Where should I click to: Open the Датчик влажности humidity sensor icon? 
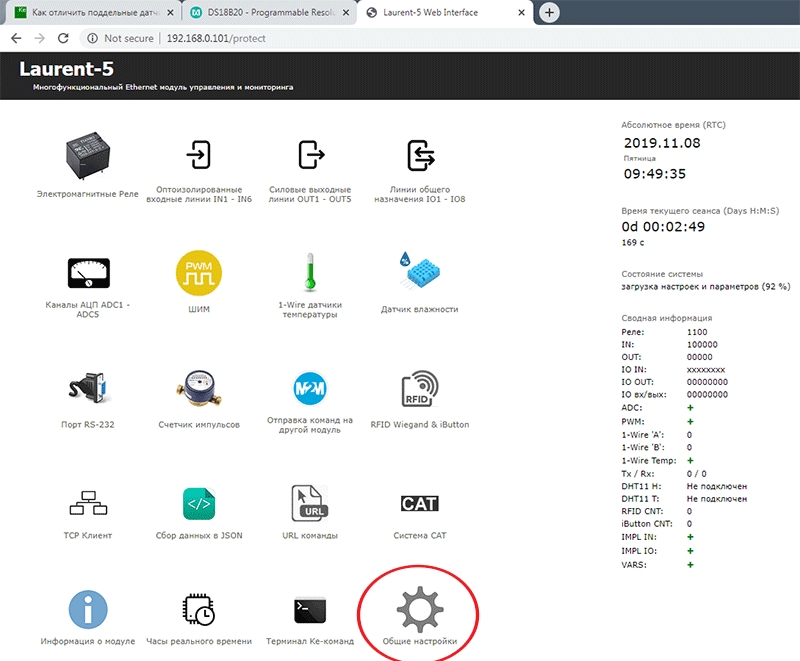pyautogui.click(x=419, y=270)
